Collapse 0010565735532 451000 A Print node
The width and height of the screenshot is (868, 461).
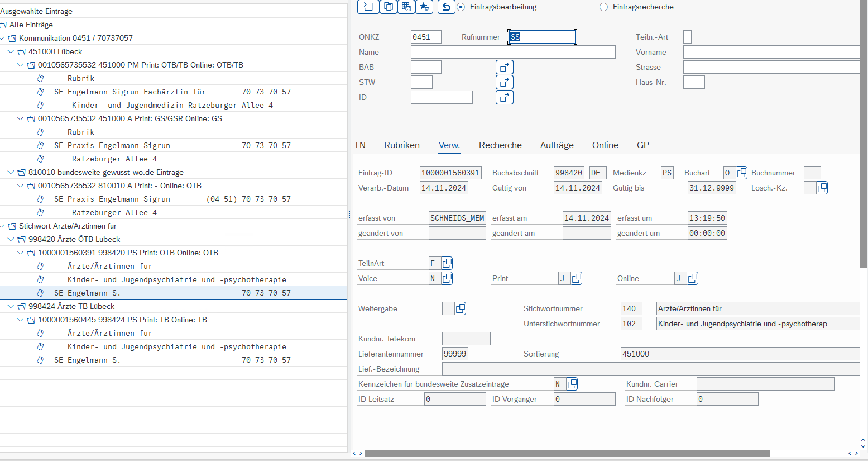click(20, 118)
